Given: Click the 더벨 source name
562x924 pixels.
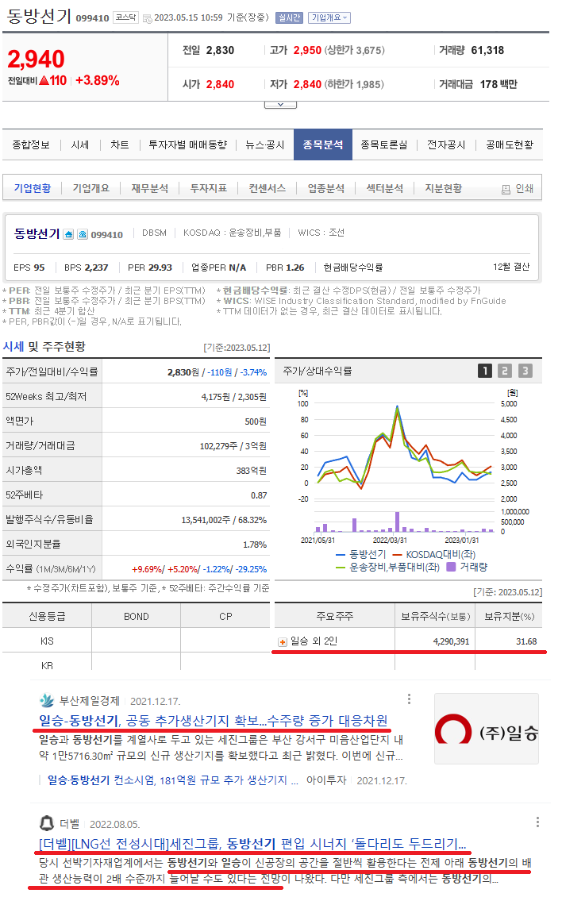Looking at the screenshot, I should tap(70, 824).
